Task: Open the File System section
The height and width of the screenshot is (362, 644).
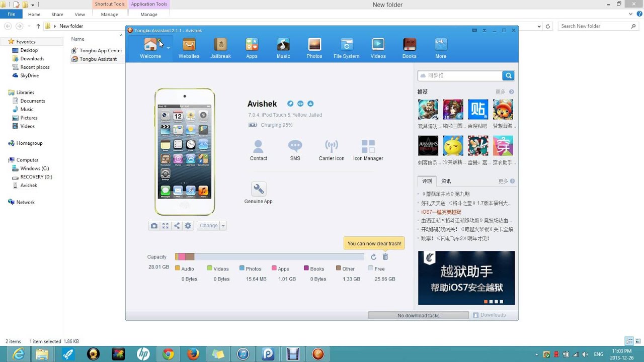Action: (x=346, y=48)
